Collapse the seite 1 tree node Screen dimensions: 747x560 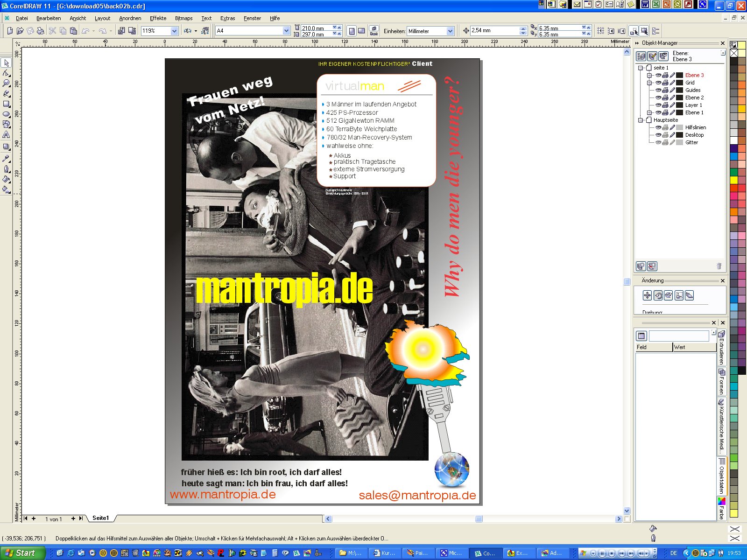tap(640, 68)
